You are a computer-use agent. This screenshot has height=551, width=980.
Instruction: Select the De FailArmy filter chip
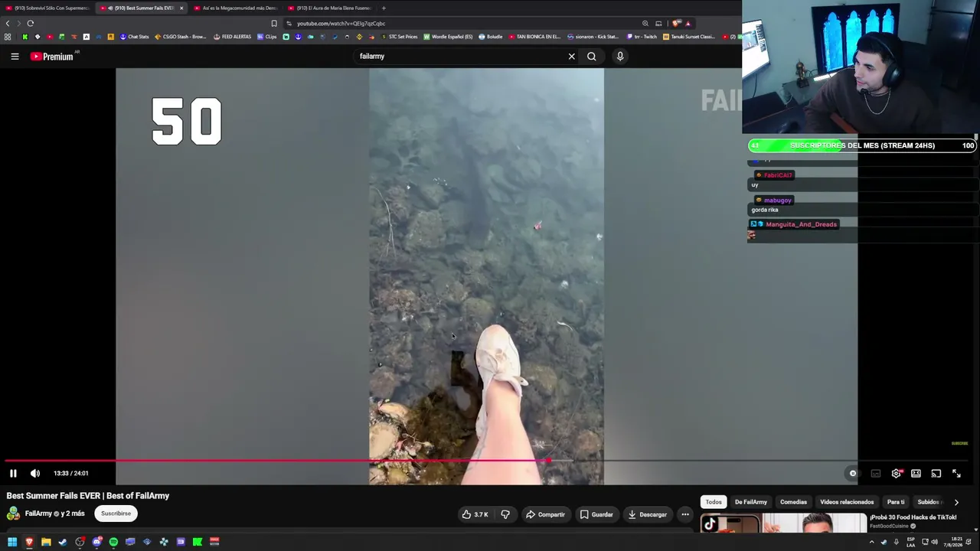751,502
